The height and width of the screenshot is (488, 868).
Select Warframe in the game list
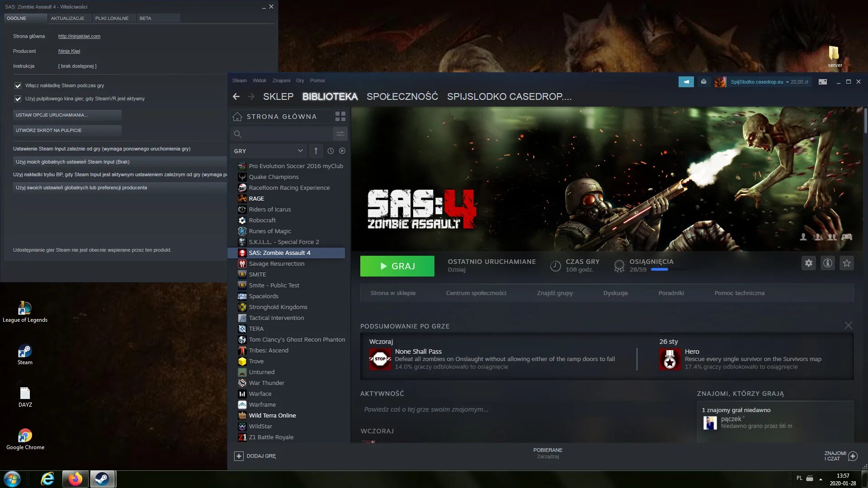coord(262,404)
